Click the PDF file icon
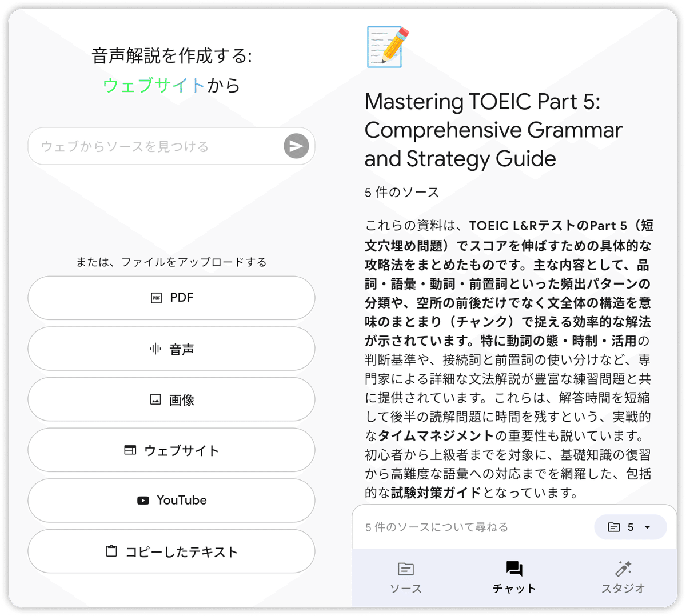Viewport: 686px width, 616px height. coord(156,298)
